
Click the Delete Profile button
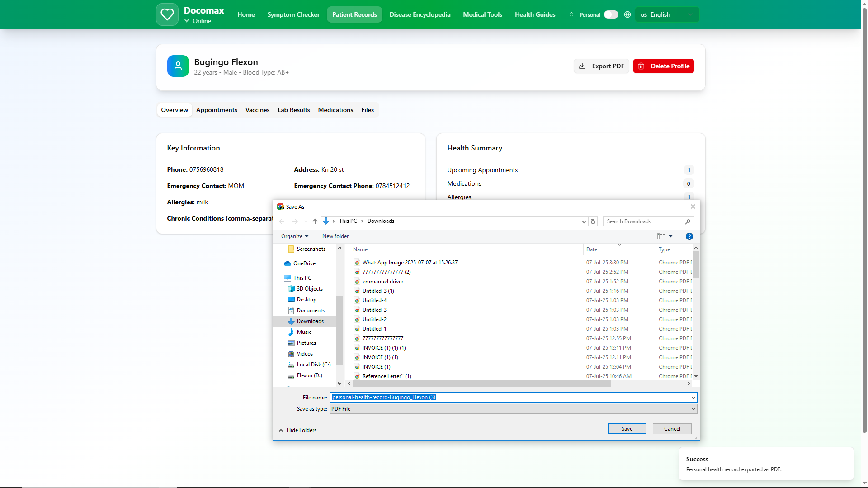(663, 66)
